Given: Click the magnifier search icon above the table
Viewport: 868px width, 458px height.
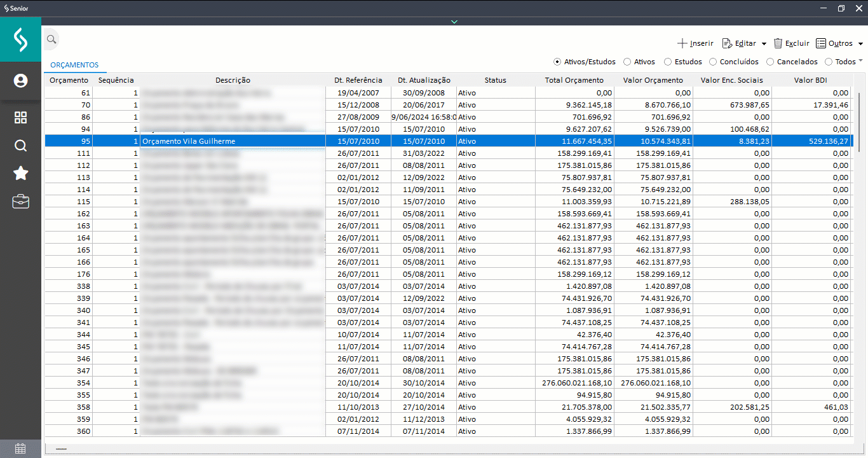Looking at the screenshot, I should (51, 39).
